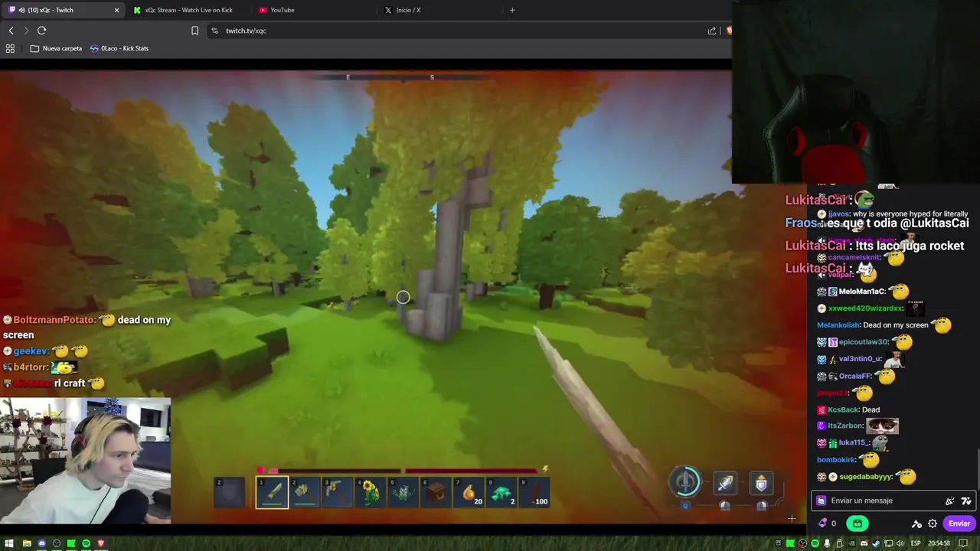Click the shield ability icon
980x551 pixels.
761,483
